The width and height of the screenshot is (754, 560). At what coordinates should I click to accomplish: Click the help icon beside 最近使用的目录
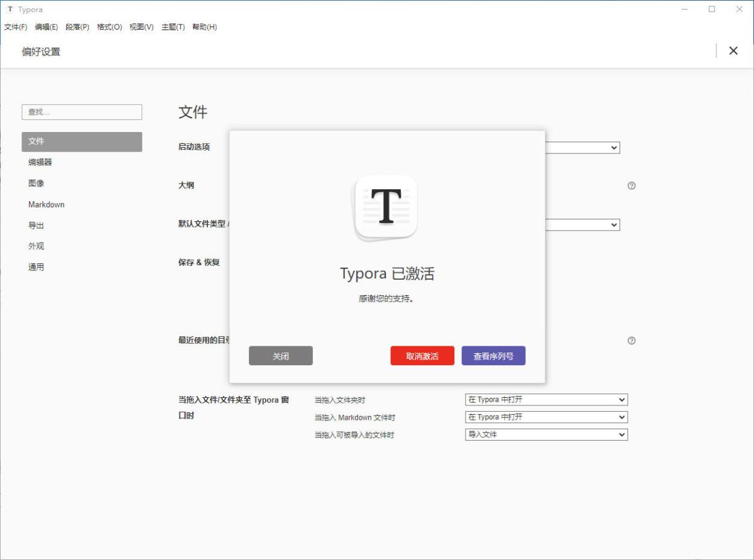(631, 341)
